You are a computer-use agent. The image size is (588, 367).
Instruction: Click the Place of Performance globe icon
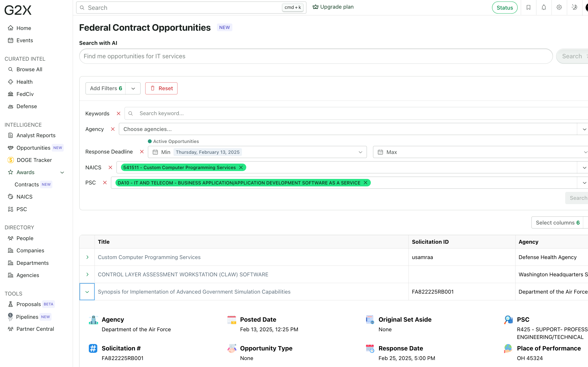click(x=508, y=349)
